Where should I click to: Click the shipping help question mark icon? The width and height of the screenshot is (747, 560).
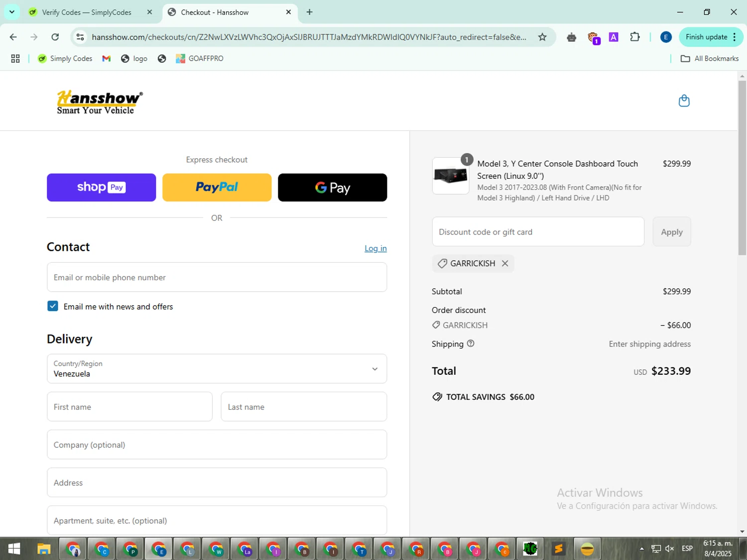pos(471,343)
